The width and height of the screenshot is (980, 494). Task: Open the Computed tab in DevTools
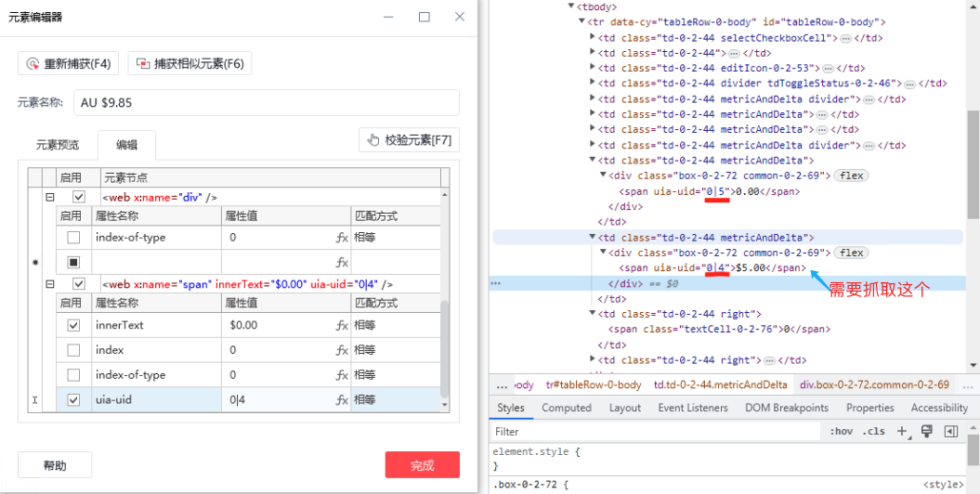(567, 408)
